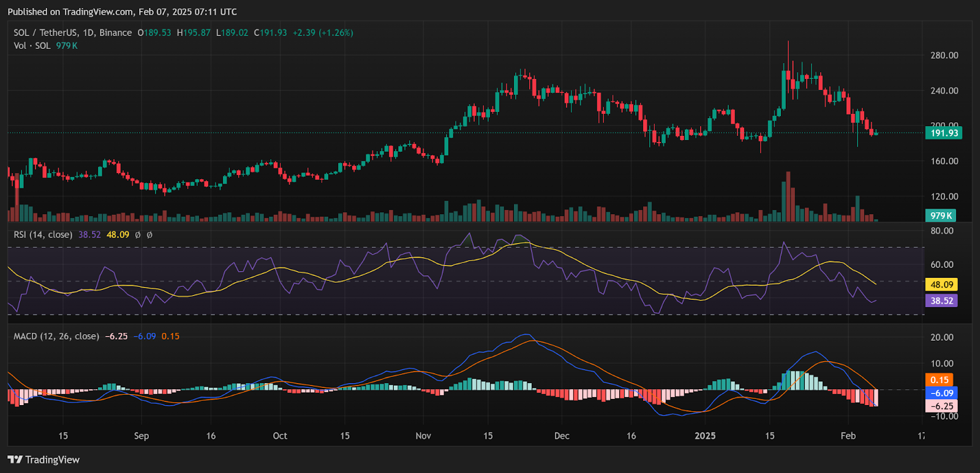Click the RSI (14, close) indicator label
Viewport: 980px width, 473px height.
(43, 234)
